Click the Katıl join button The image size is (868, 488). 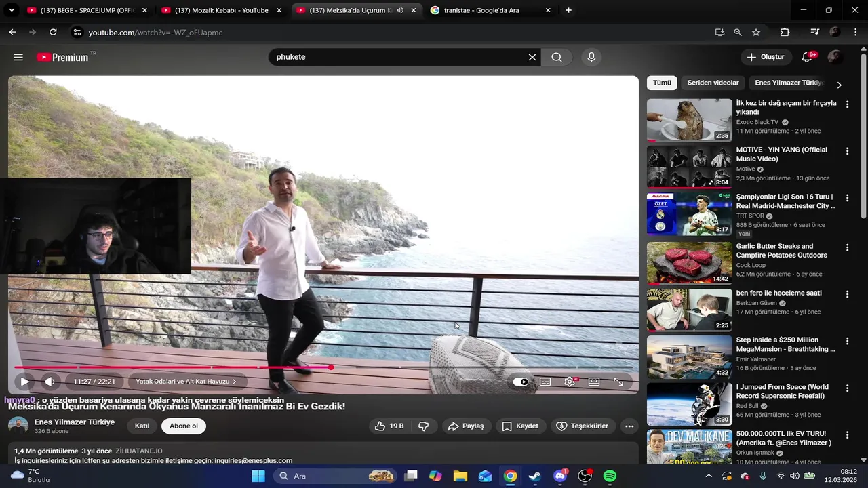(x=142, y=426)
